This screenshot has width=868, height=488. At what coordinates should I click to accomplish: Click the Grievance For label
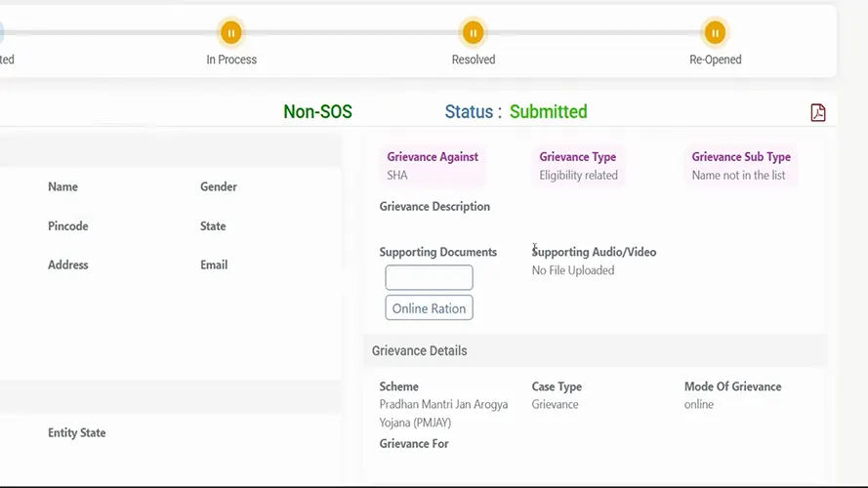(414, 443)
